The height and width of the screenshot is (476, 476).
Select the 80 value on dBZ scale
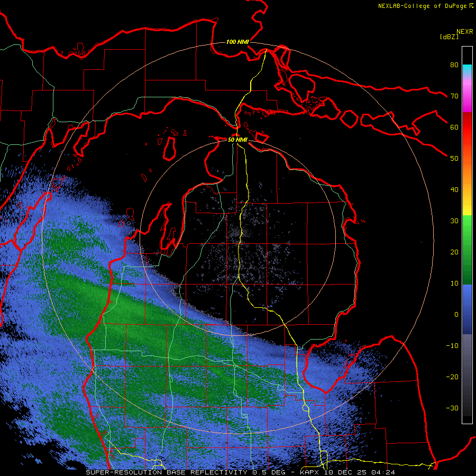point(454,65)
